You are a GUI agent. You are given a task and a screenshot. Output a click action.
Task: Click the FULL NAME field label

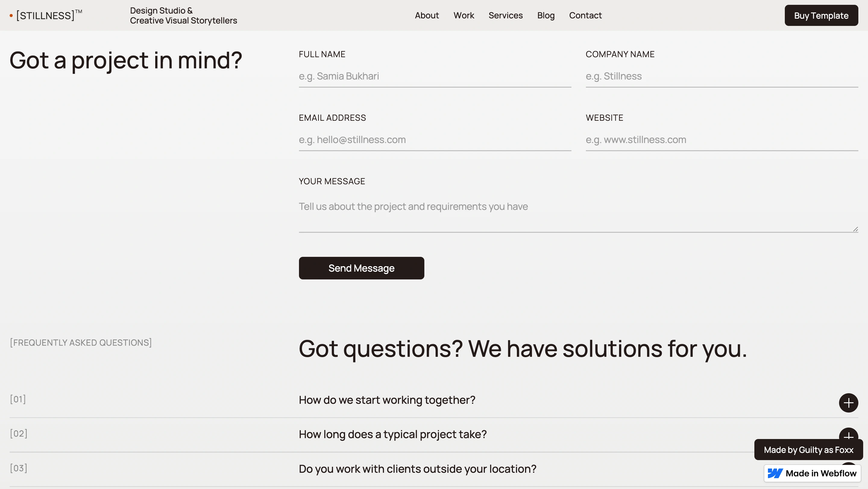pos(322,54)
